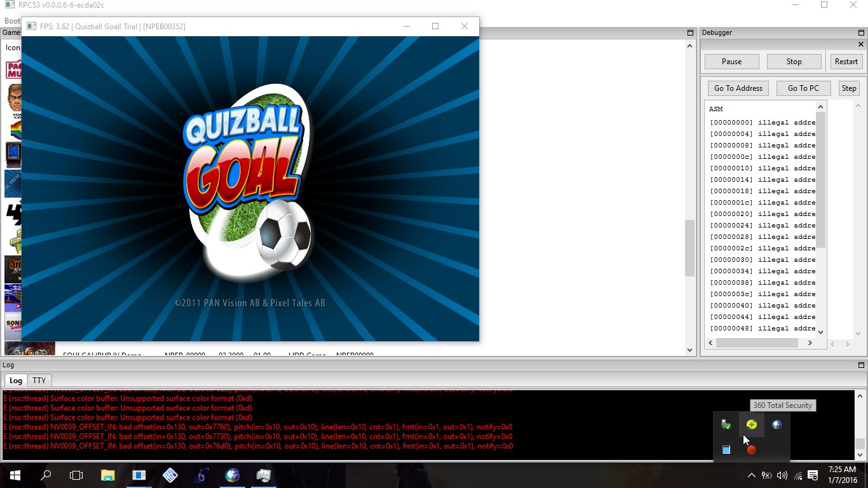Select ASM line at address 00000048
This screenshot has height=488, width=868.
pos(763,329)
